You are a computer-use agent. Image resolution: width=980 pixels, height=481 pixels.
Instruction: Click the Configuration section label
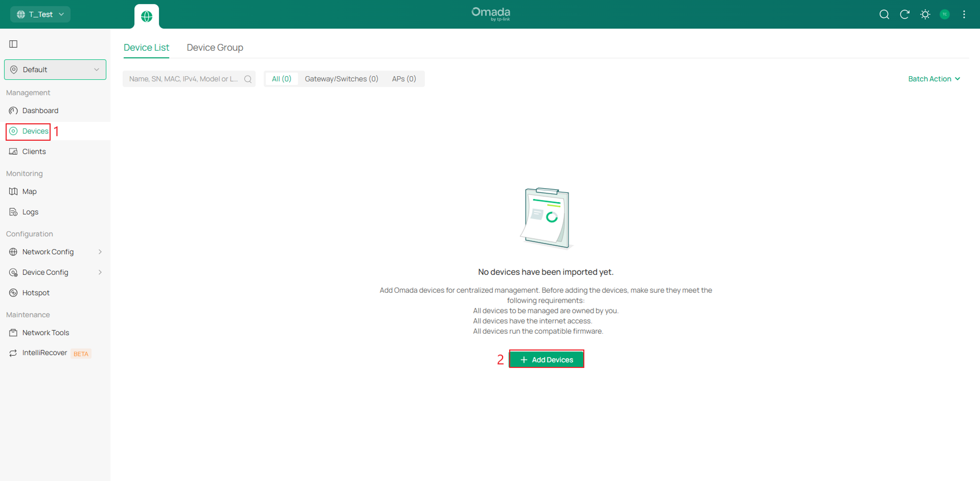(x=29, y=234)
